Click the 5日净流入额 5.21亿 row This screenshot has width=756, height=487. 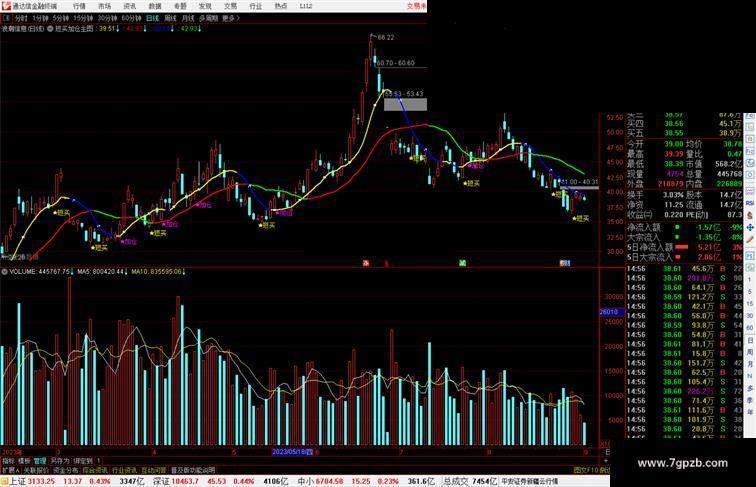pyautogui.click(x=685, y=247)
